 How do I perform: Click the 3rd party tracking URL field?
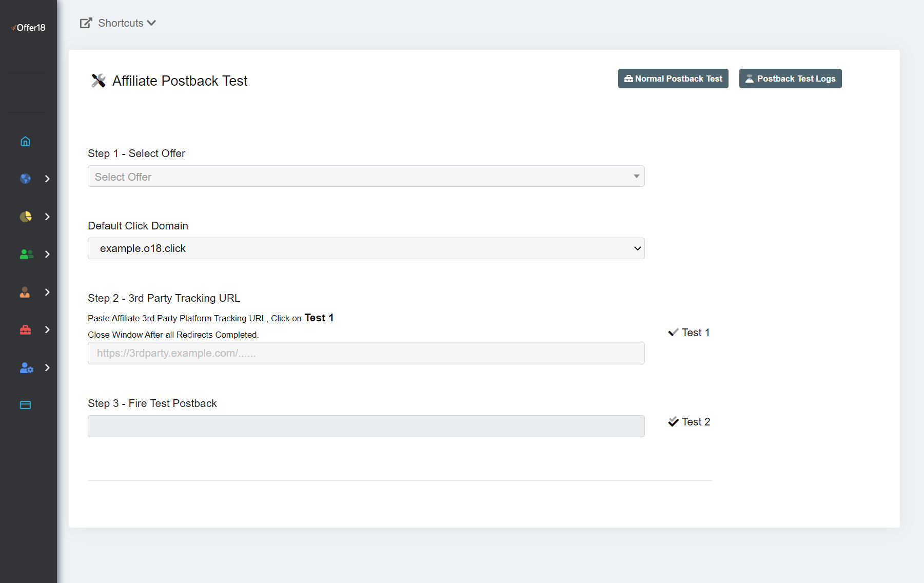(x=366, y=353)
